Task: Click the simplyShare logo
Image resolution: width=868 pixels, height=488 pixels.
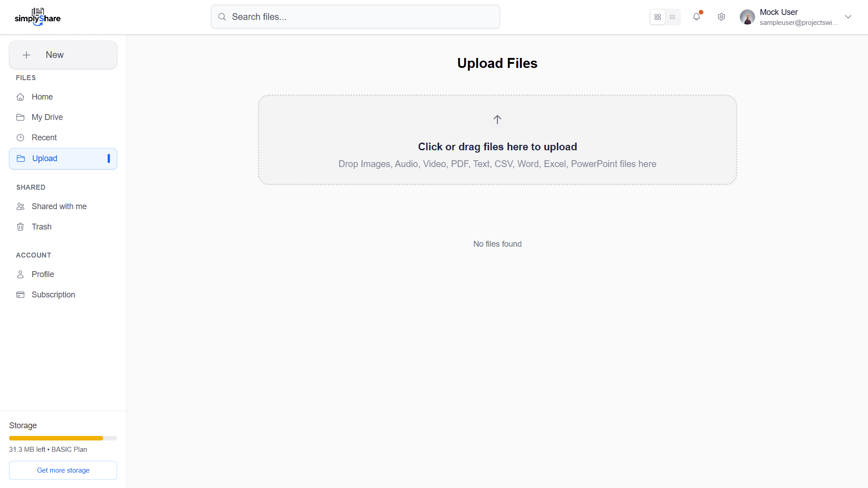Action: coord(38,17)
